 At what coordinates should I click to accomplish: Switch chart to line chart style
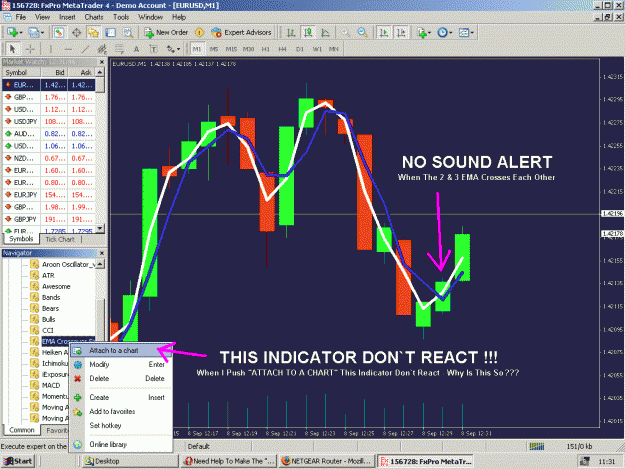(x=325, y=33)
